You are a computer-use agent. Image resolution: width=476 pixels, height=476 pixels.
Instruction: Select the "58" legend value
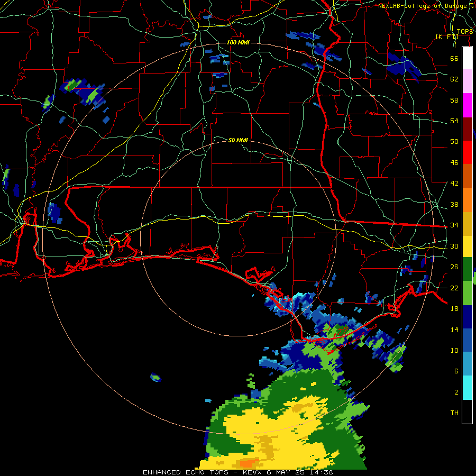pos(454,100)
